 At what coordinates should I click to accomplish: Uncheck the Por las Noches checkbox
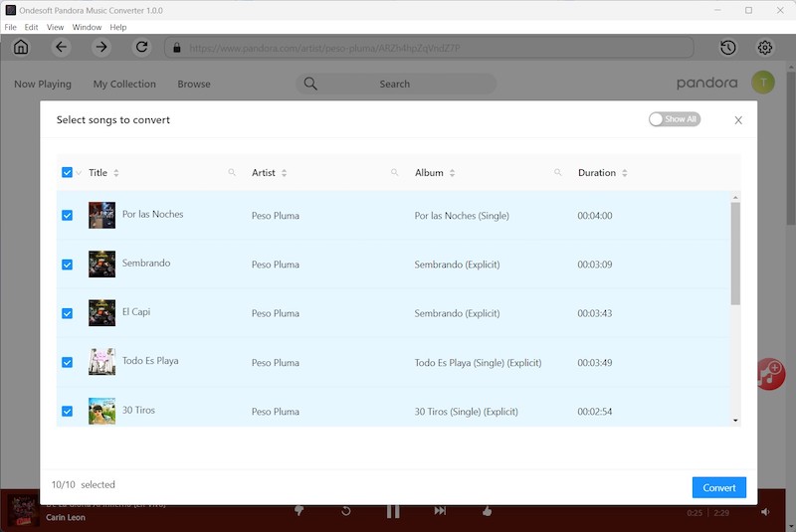click(x=67, y=216)
